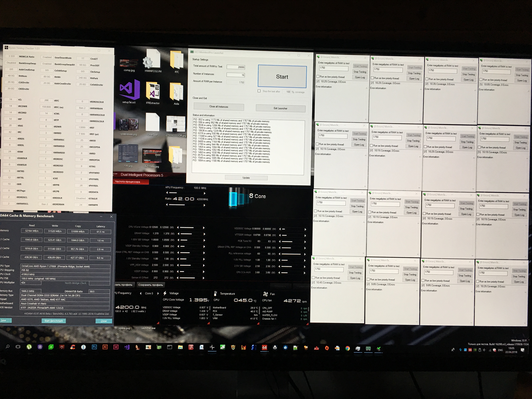Viewport: 532px width, 399px height.
Task: Open Google Chrome from taskbar
Action: click(348, 348)
